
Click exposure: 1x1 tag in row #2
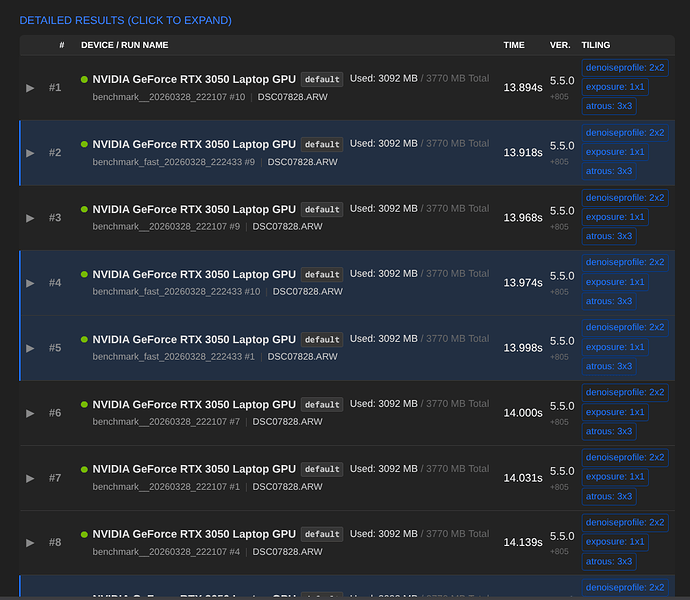point(615,152)
